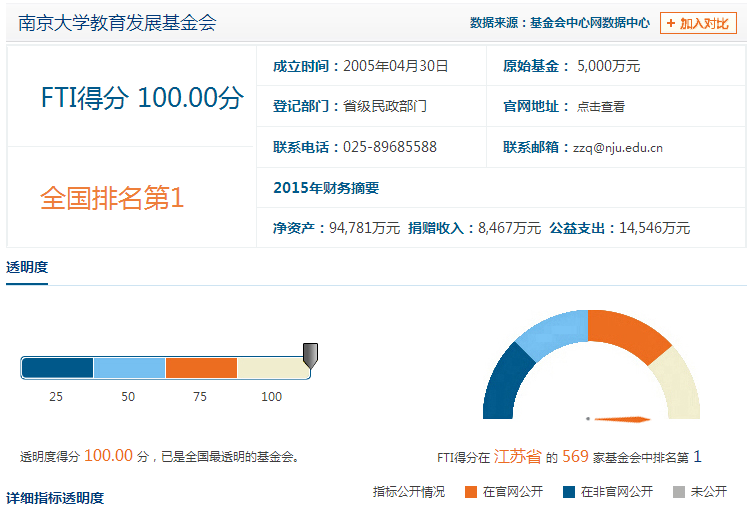This screenshot has width=749, height=512.
Task: Click the 100 scale label under the bar
Action: click(271, 397)
